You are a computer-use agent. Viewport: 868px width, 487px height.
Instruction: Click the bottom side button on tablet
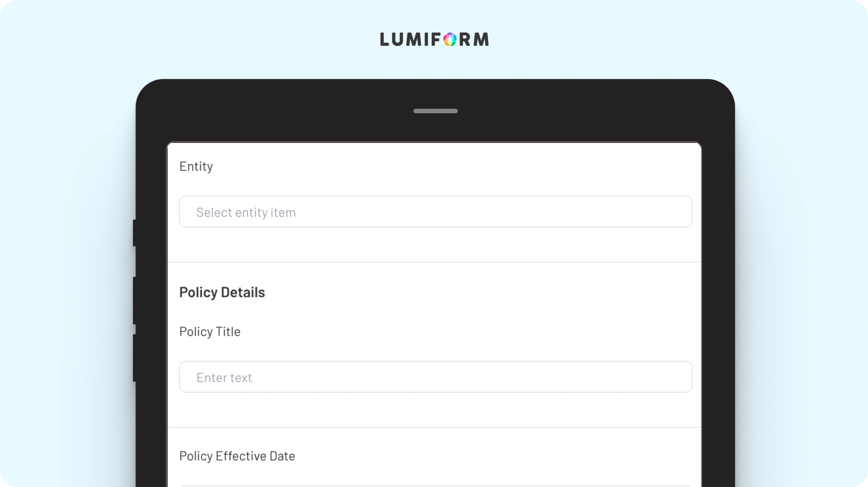pyautogui.click(x=134, y=358)
